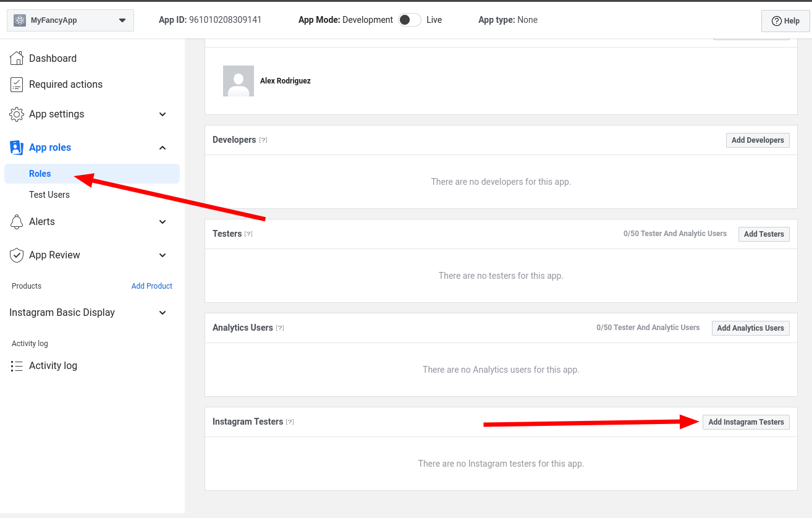
Task: Open the Add Product link
Action: pos(152,286)
